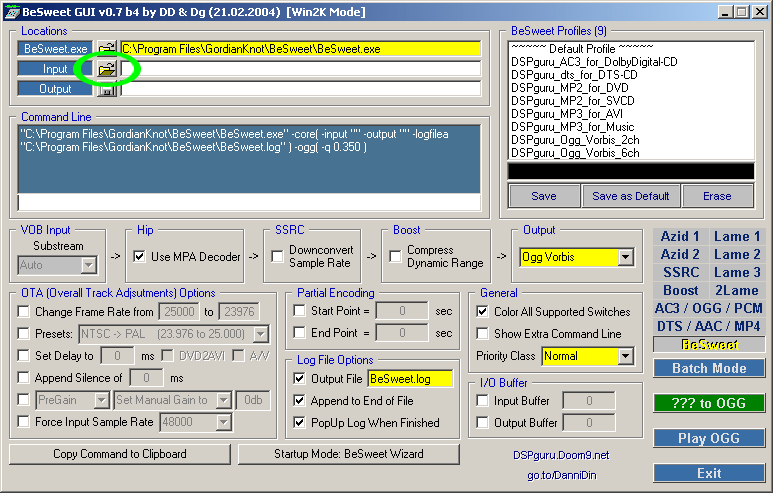Screen dimensions: 773x493
Task: Toggle Downconvert Sample Rate checkbox
Action: [x=278, y=256]
